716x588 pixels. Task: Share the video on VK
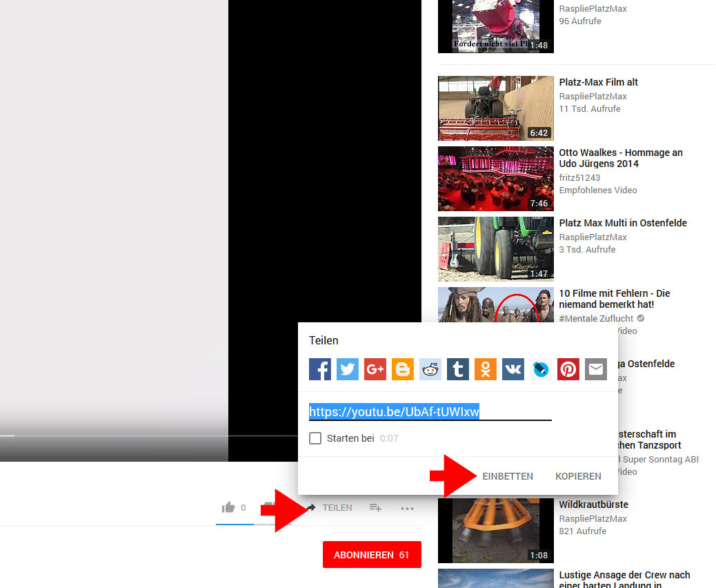tap(513, 369)
